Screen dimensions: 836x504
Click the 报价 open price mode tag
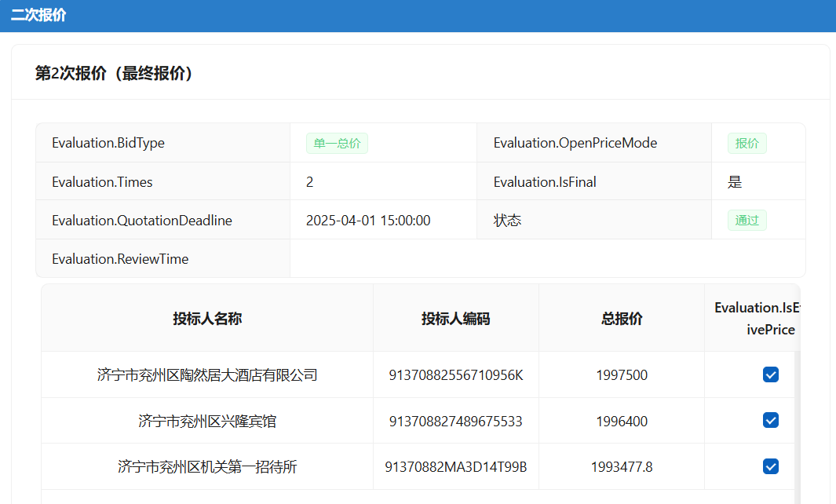[747, 143]
